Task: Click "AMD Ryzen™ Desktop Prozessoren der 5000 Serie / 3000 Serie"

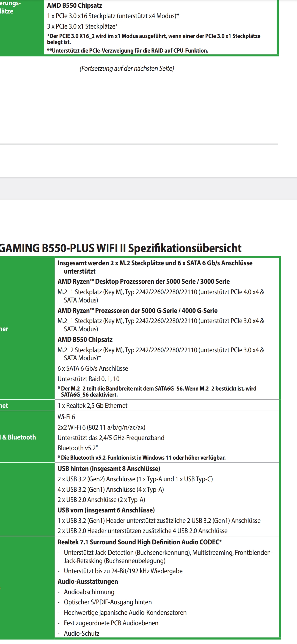Action: (x=144, y=282)
